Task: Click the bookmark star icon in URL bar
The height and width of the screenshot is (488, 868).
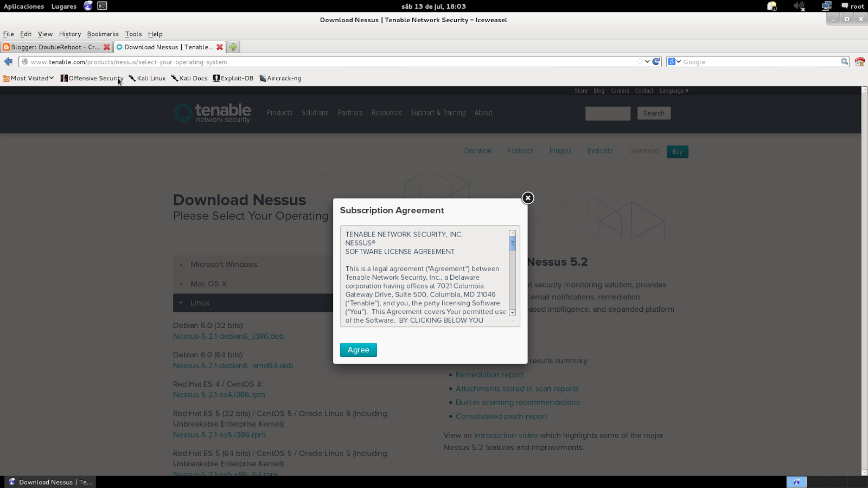Action: pyautogui.click(x=640, y=62)
